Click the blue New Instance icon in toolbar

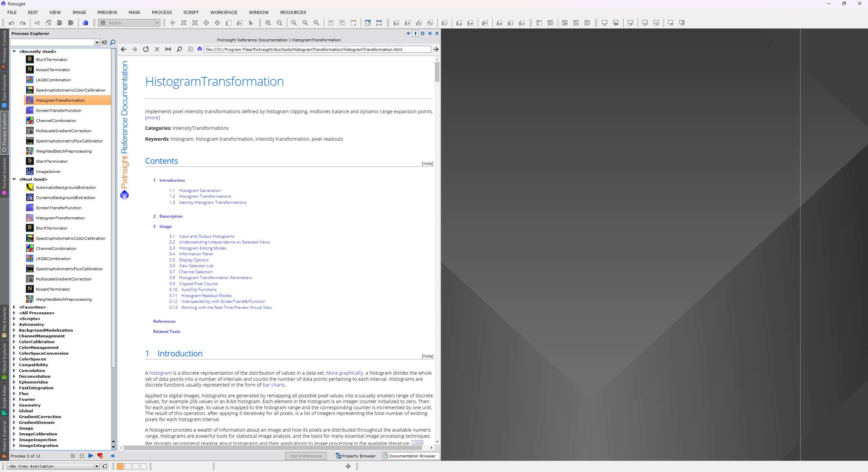coord(85,23)
